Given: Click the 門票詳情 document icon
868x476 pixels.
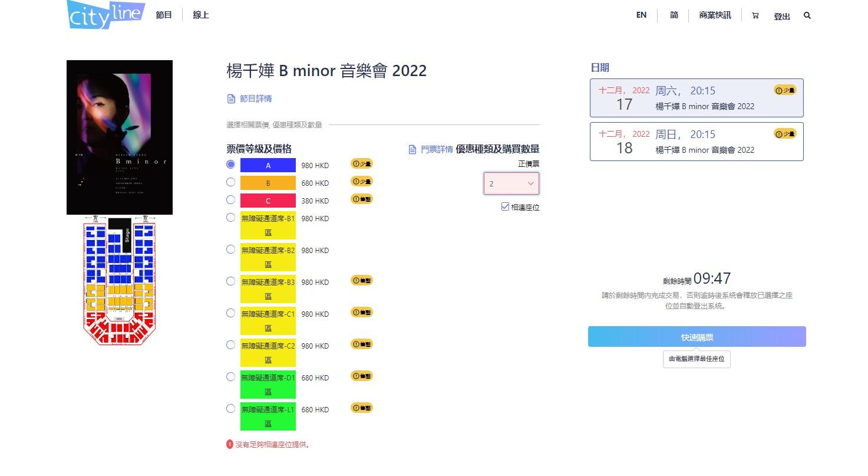Looking at the screenshot, I should pos(412,150).
